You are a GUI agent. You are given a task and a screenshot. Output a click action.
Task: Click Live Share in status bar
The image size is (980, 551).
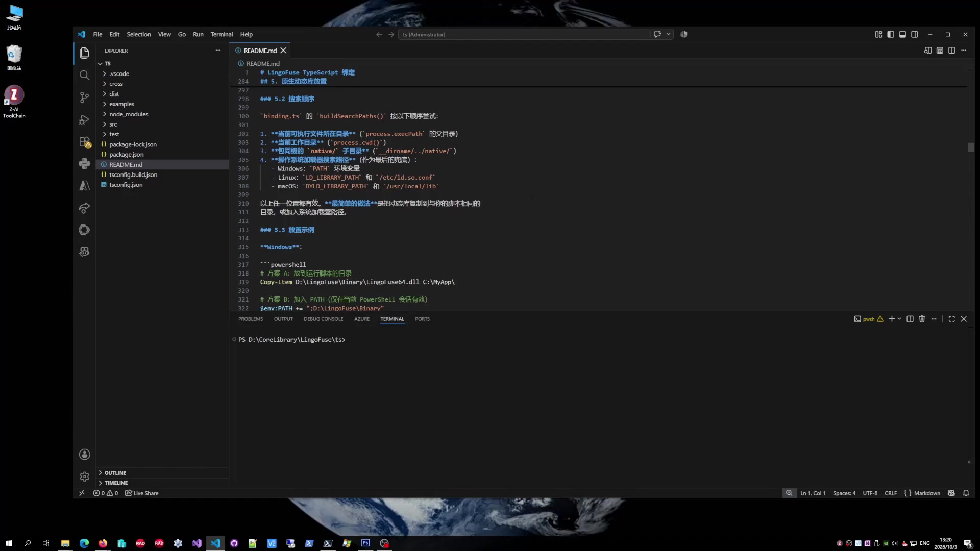[142, 493]
